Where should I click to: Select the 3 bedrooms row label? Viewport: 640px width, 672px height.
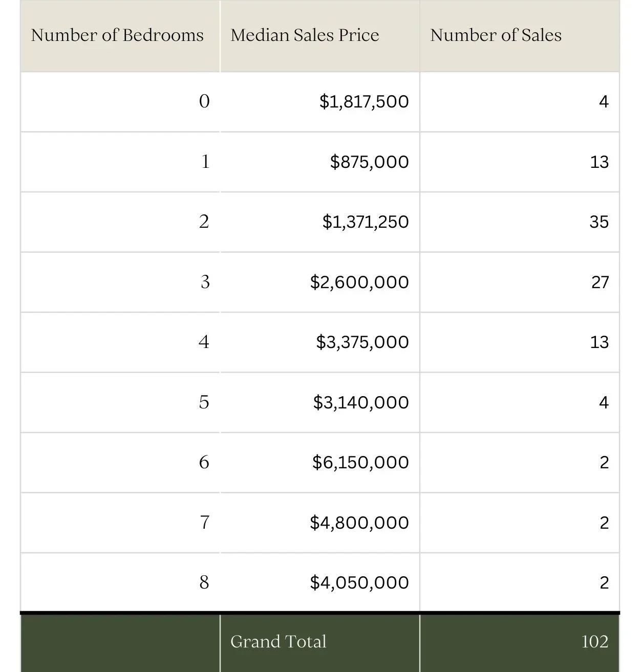(205, 282)
